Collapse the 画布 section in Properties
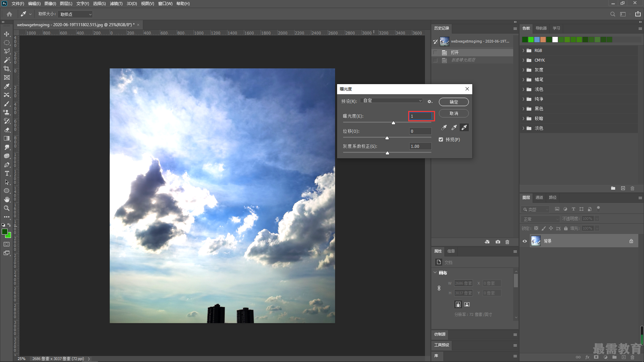The width and height of the screenshot is (644, 362). [x=435, y=273]
